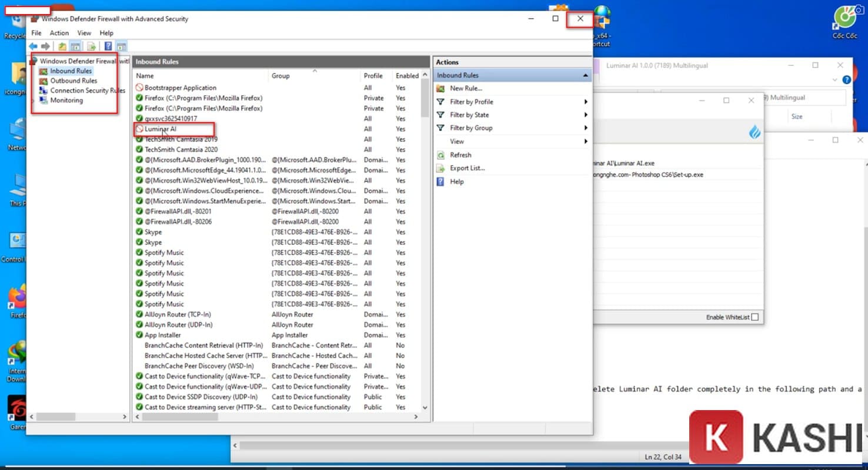
Task: Collapse the Inbound Rules section in Actions pane
Action: point(585,75)
